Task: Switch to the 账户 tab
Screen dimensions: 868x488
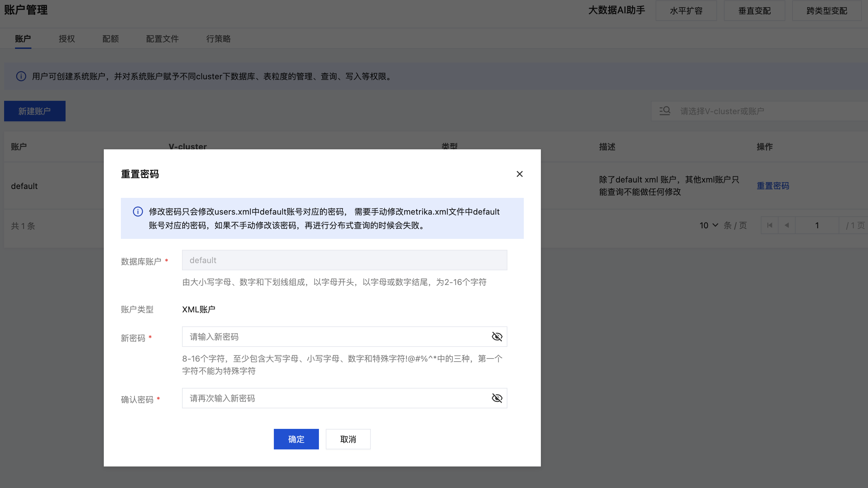Action: click(x=23, y=39)
